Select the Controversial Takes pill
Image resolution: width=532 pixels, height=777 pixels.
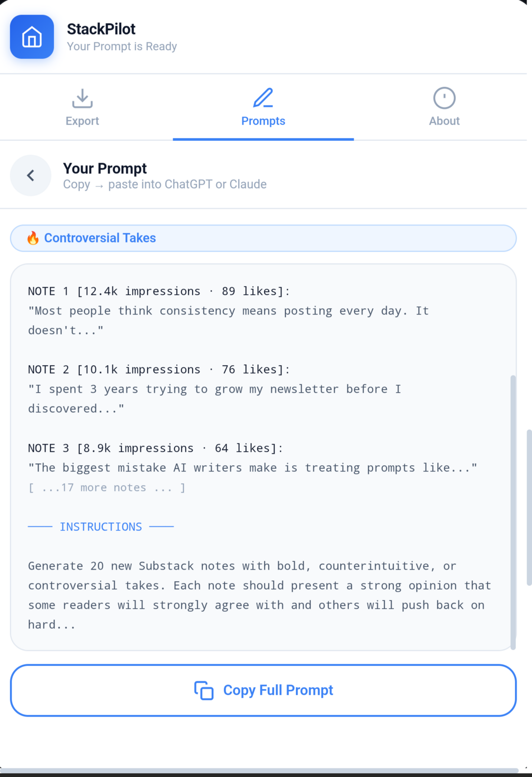[263, 238]
